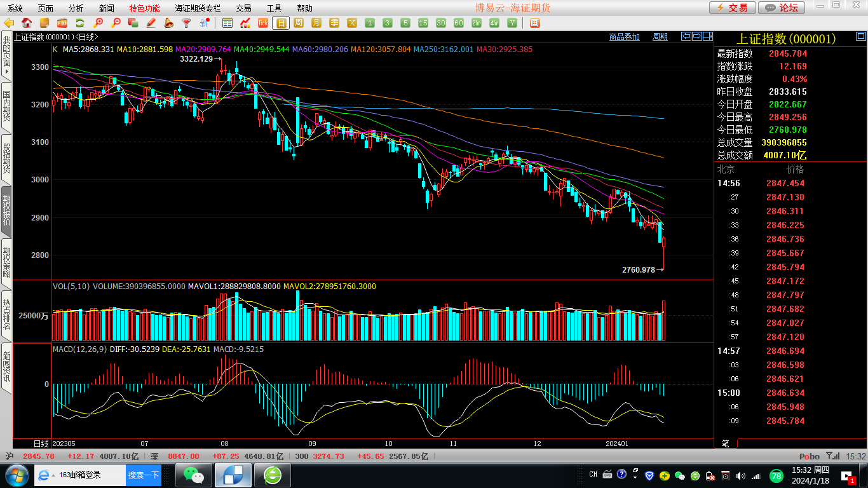Click the funnel filter toolbar icon
Screen dimensions: 868x488
(x=186, y=23)
